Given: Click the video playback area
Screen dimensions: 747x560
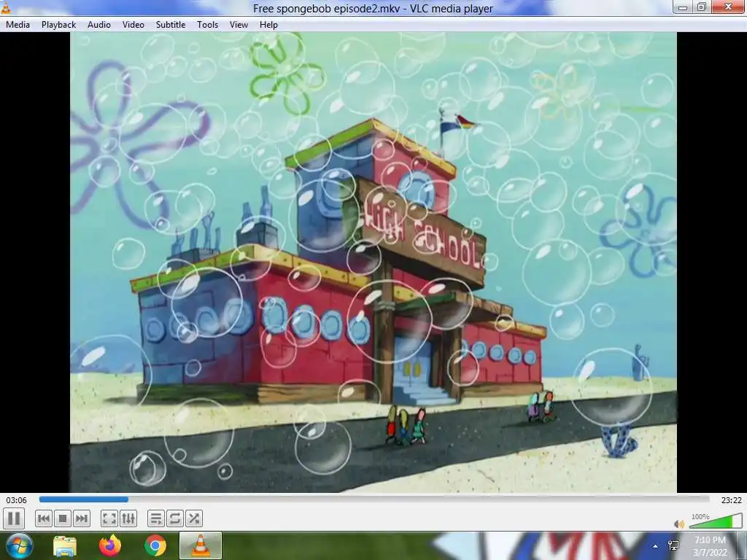Looking at the screenshot, I should (373, 262).
